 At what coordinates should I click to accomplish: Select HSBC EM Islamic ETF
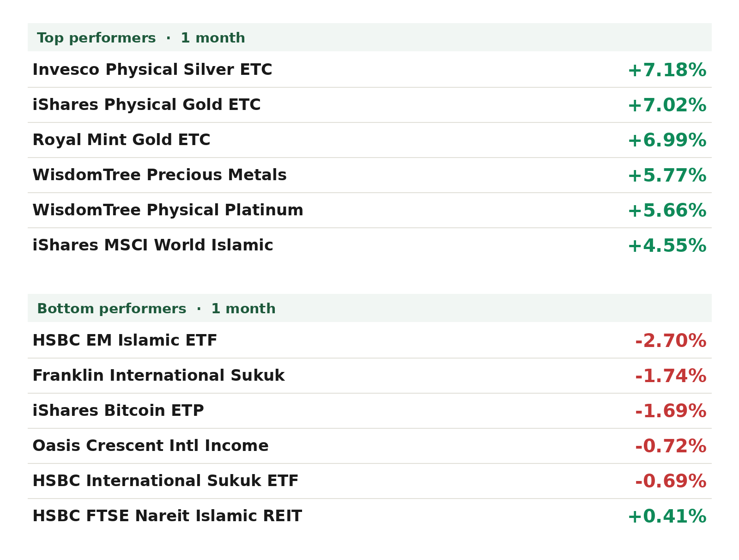pyautogui.click(x=369, y=341)
